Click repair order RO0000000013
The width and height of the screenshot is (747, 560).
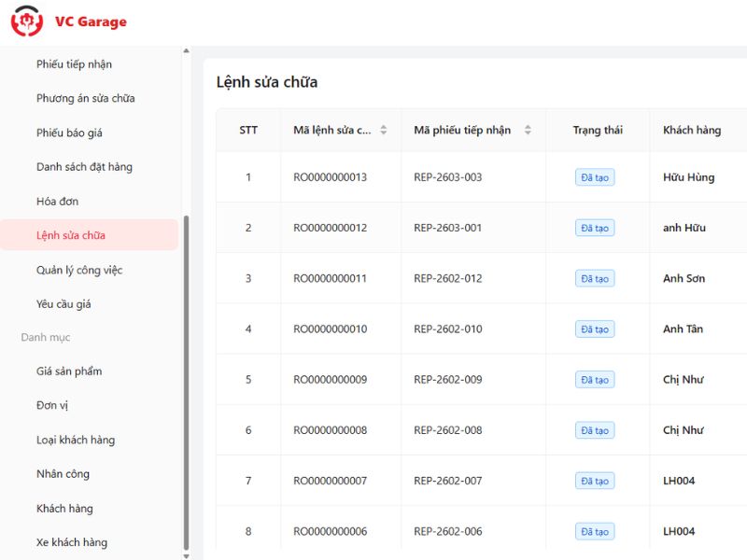(330, 177)
